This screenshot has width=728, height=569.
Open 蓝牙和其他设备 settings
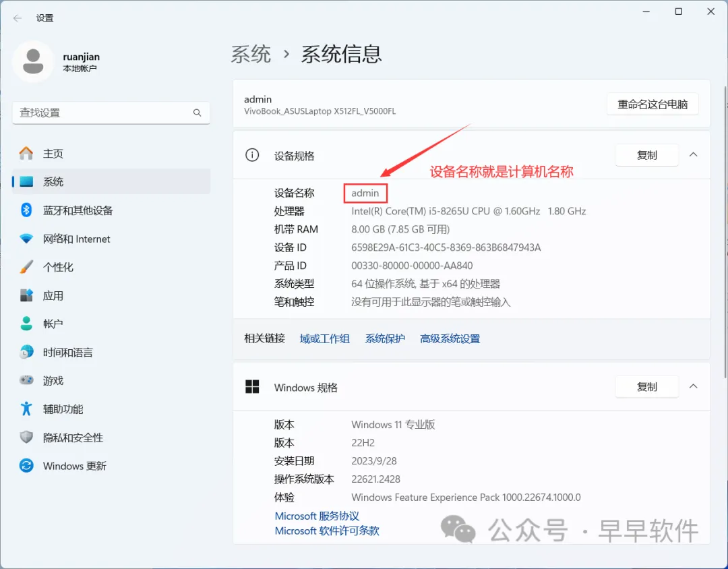point(111,210)
